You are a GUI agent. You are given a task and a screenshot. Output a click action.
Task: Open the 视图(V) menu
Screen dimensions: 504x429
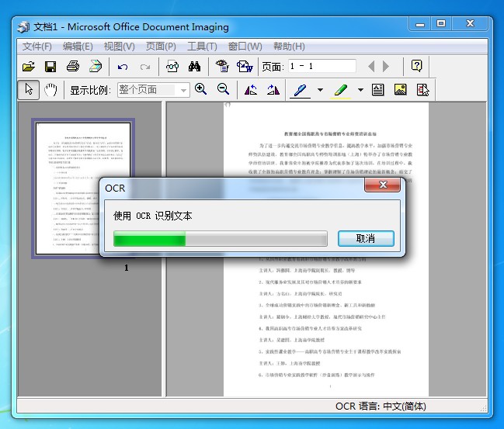pyautogui.click(x=120, y=47)
